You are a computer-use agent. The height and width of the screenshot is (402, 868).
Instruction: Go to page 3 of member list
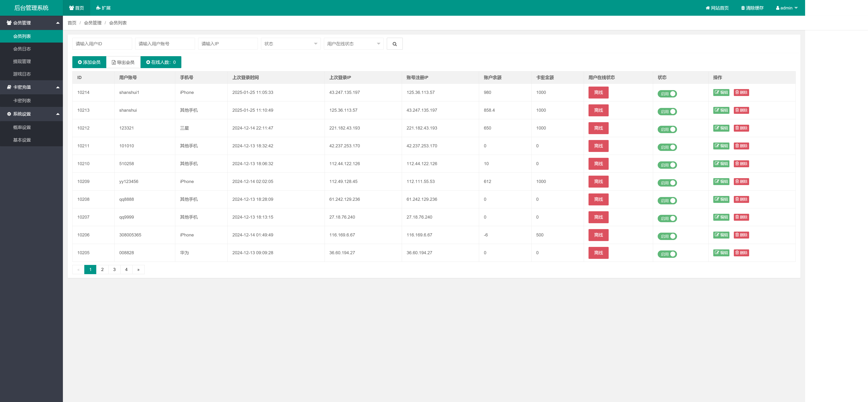[x=114, y=270]
